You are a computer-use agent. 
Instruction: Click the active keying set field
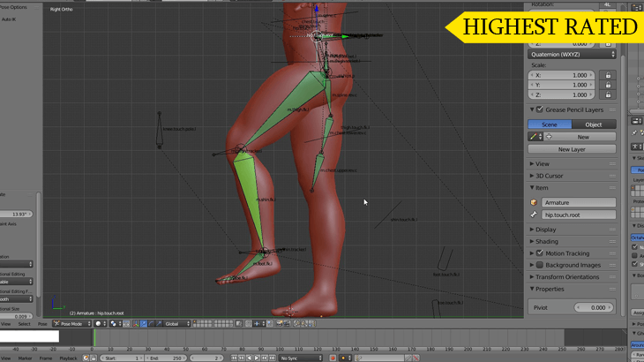(379, 358)
